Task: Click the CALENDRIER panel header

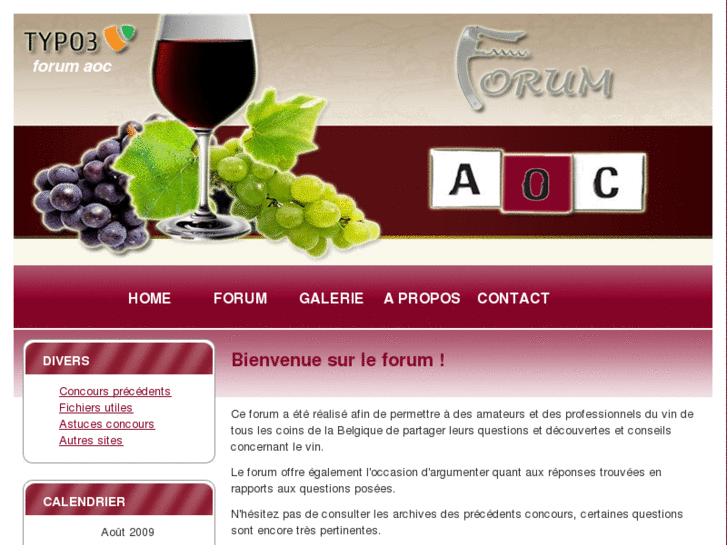Action: coord(119,500)
